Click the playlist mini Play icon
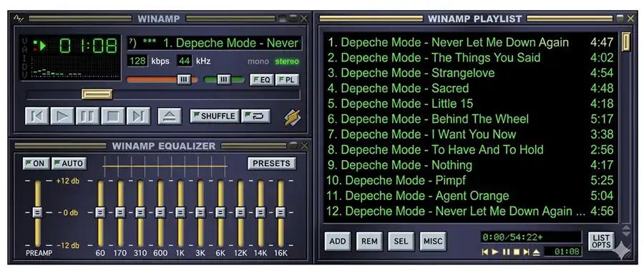Screen dimensions: 644x273 [496, 252]
